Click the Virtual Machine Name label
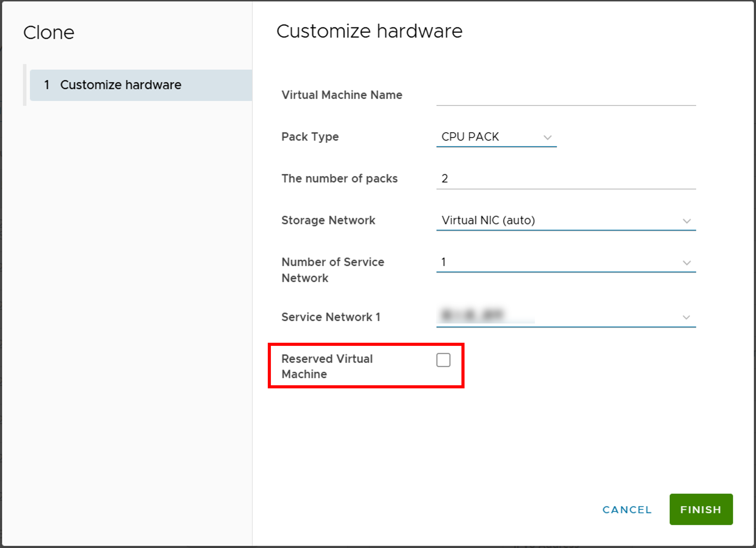 342,95
